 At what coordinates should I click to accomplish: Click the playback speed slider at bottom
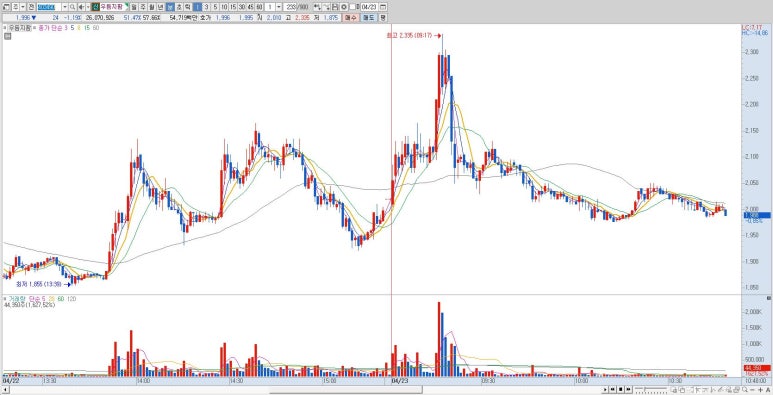coord(651,390)
